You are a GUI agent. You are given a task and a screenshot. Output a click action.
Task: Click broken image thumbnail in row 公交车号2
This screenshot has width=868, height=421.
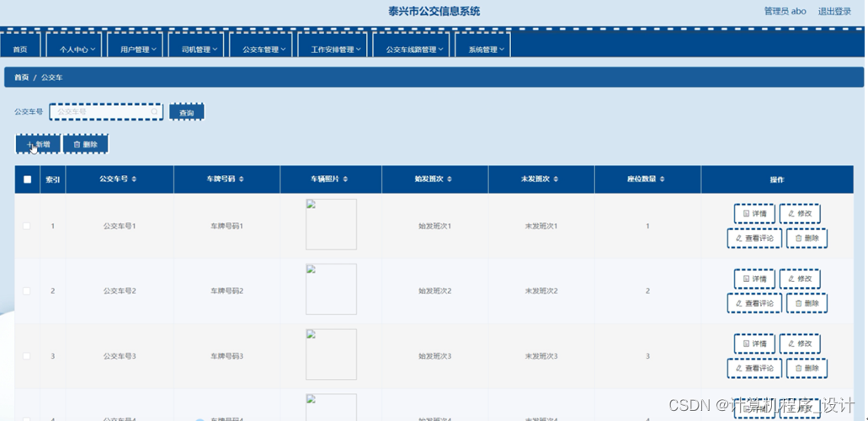point(331,289)
